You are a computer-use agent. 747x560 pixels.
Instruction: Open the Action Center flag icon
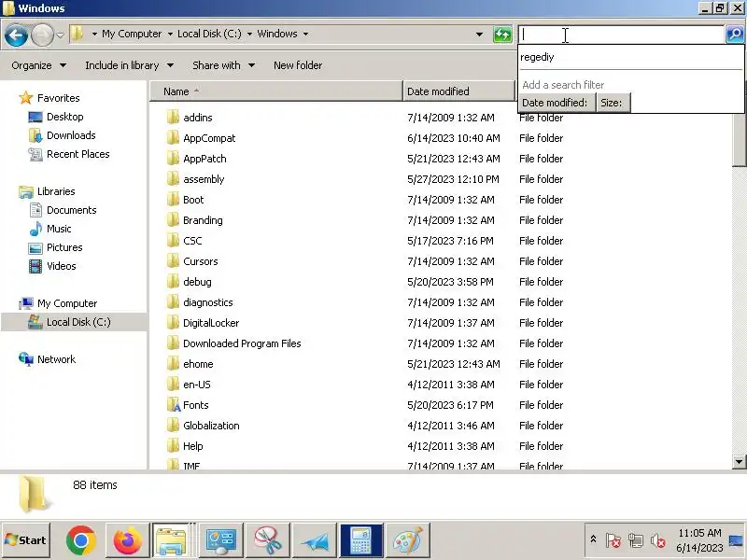613,540
